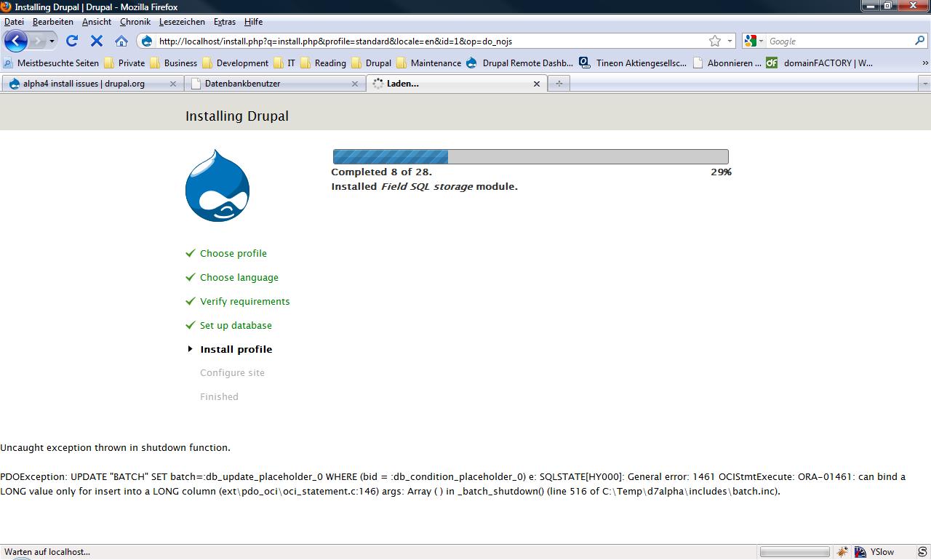Open the Abonnieren ... bookmark
This screenshot has height=560, width=931.
[x=727, y=63]
